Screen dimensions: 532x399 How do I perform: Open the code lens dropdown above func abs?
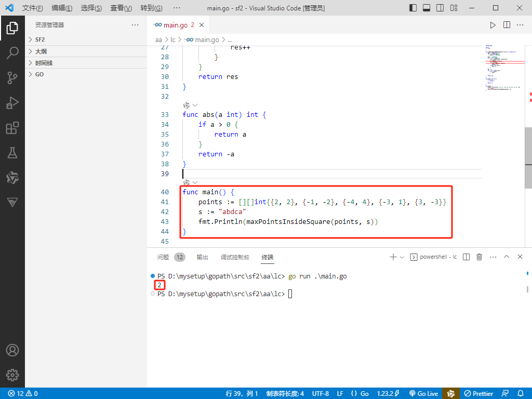[195, 105]
